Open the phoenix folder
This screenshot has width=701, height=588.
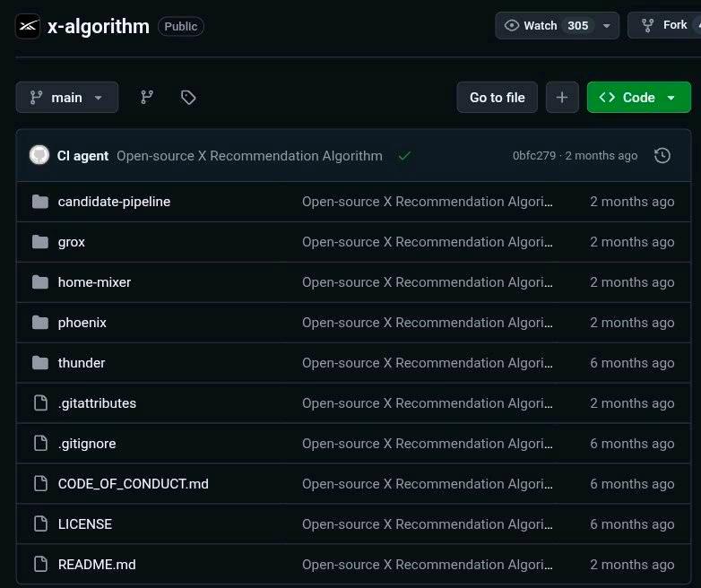[82, 323]
